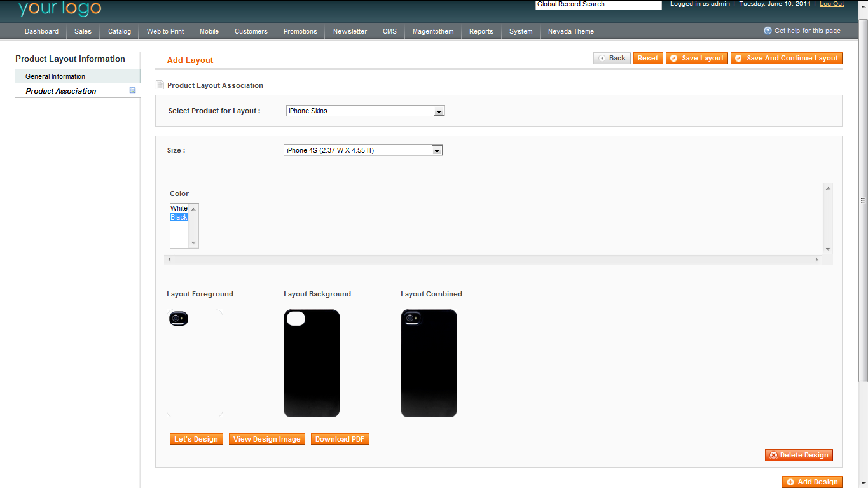Select Black in the Color list
The width and height of the screenshot is (868, 488).
[x=179, y=217]
